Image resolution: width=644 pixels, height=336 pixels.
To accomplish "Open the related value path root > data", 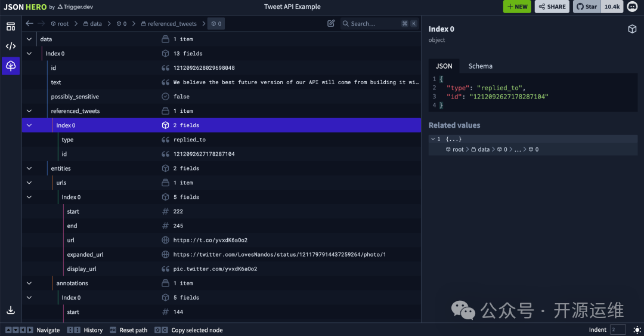I will pyautogui.click(x=492, y=149).
